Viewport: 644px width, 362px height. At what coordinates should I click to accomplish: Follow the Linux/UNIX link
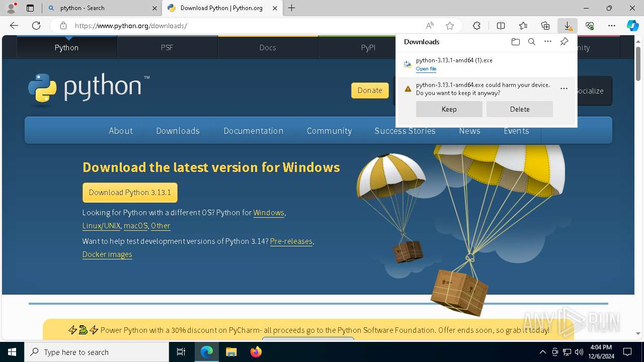tap(102, 226)
